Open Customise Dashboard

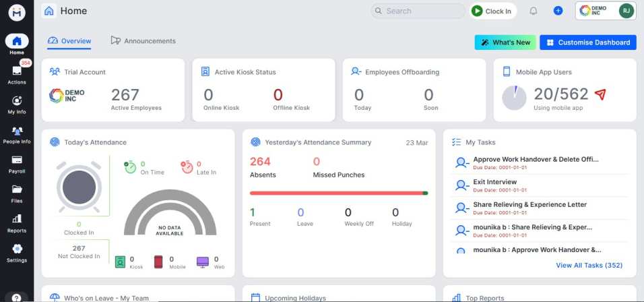[x=587, y=42]
